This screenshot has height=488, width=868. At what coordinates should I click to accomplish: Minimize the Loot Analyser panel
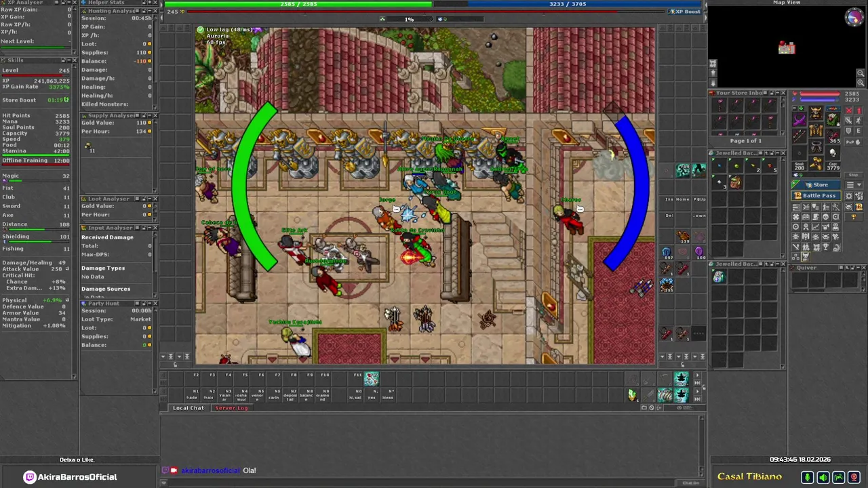(149, 199)
